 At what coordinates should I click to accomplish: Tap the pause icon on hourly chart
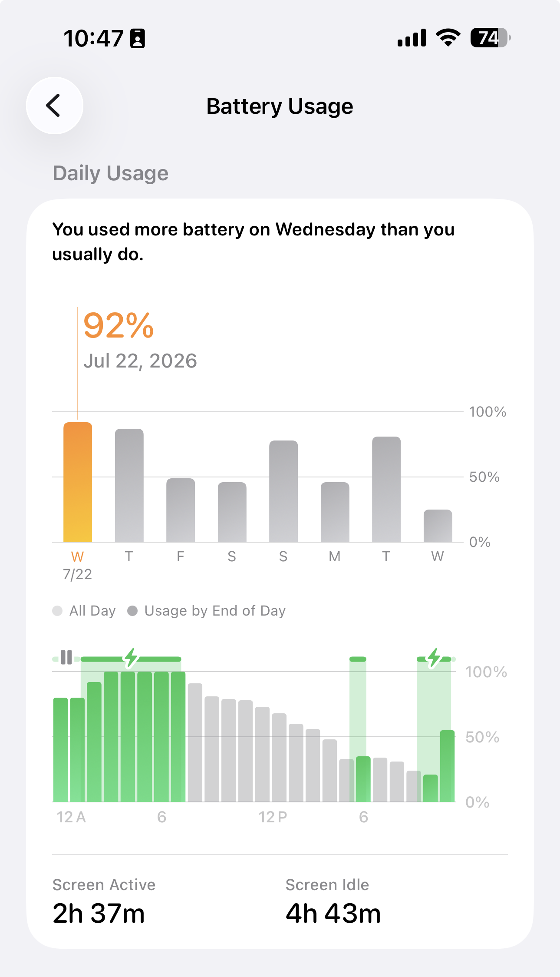tap(66, 657)
